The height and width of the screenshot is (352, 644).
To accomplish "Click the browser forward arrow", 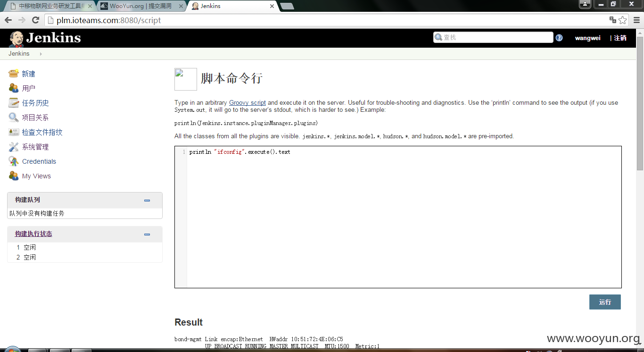I will tap(22, 20).
